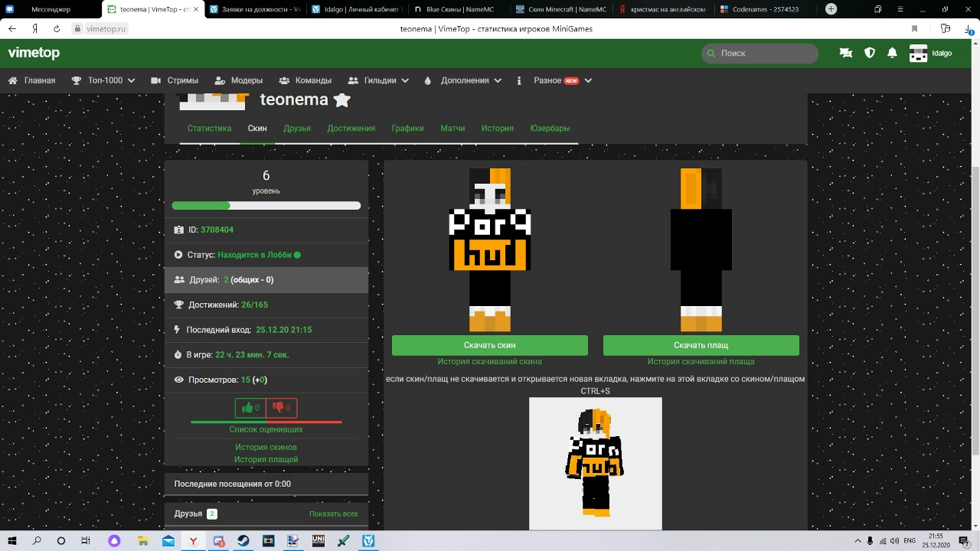Bookmark this page with the bookmark icon
Viewport: 980px width, 551px height.
[x=914, y=28]
